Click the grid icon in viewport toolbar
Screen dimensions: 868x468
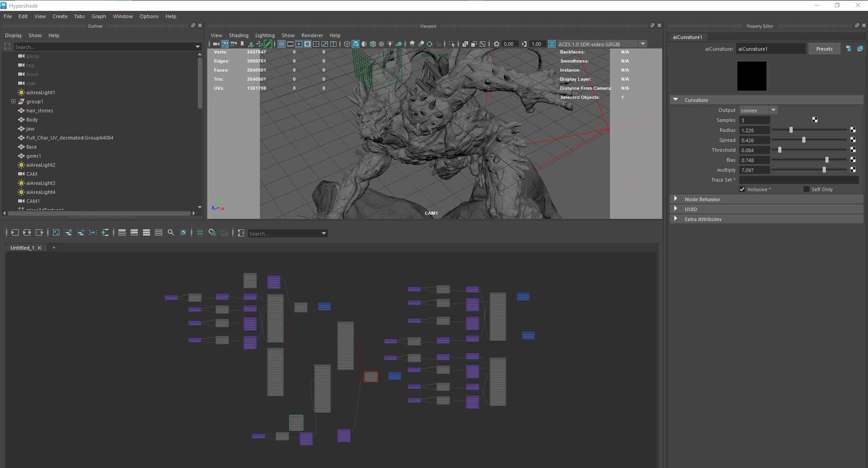(x=282, y=44)
